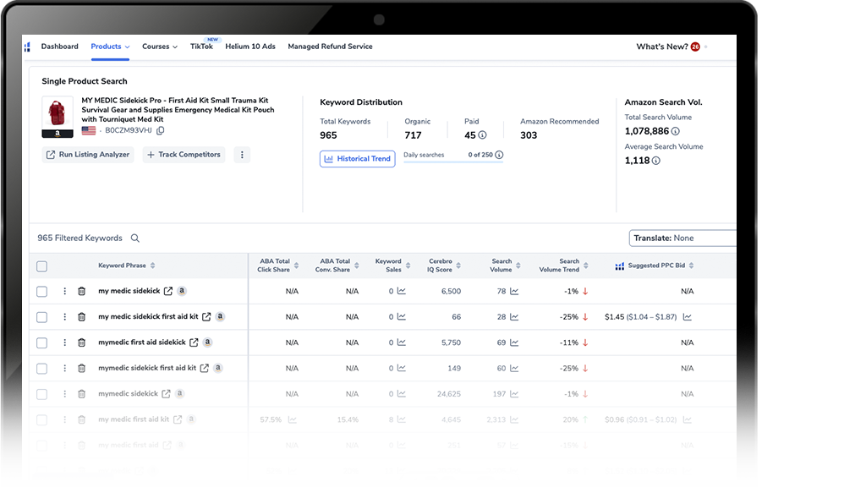The image size is (866, 504).
Task: Open Managed Refund Service page
Action: pyautogui.click(x=330, y=47)
